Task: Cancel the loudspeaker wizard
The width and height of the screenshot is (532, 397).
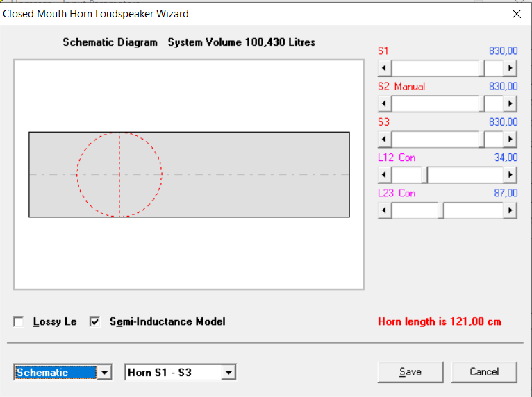Action: 484,372
